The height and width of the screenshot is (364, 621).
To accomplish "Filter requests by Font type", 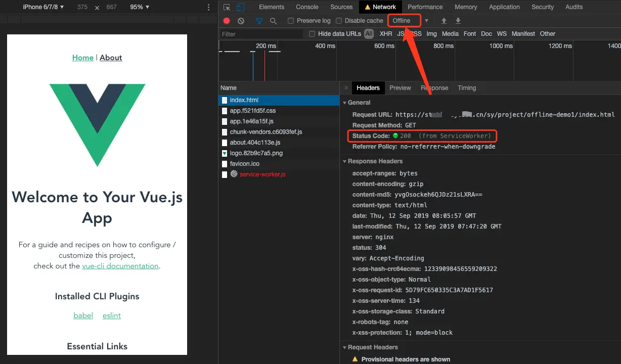I will (x=470, y=34).
